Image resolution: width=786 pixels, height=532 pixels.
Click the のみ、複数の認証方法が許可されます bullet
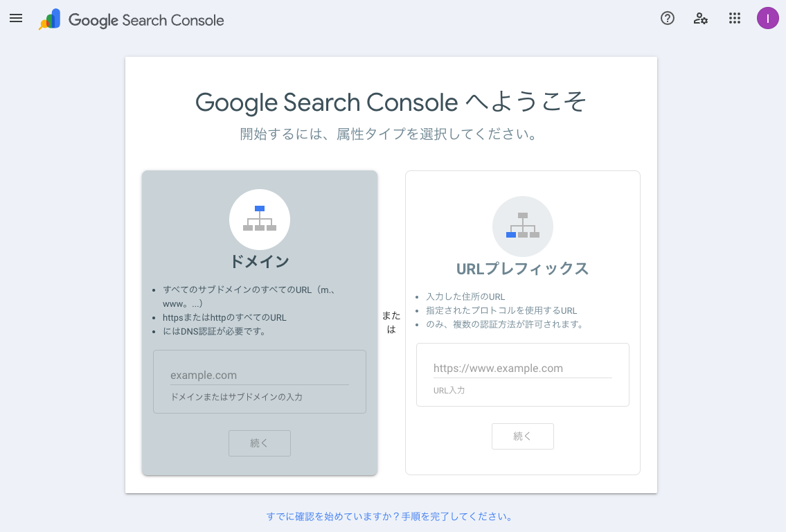(x=506, y=324)
